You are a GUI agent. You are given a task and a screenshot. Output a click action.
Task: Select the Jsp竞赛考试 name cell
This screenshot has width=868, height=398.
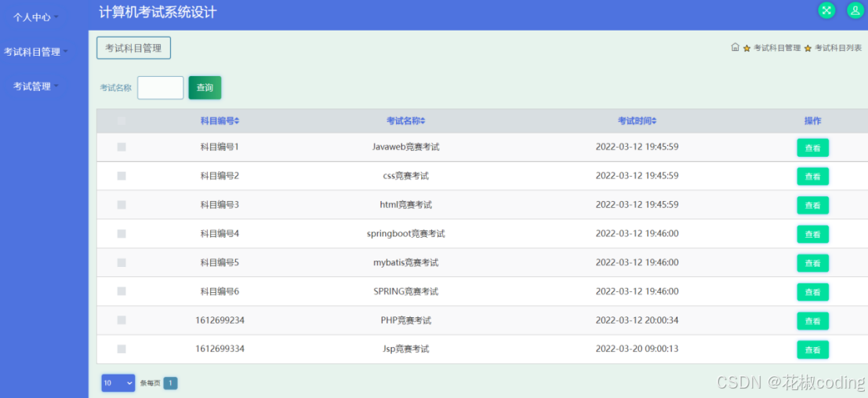[x=405, y=349]
